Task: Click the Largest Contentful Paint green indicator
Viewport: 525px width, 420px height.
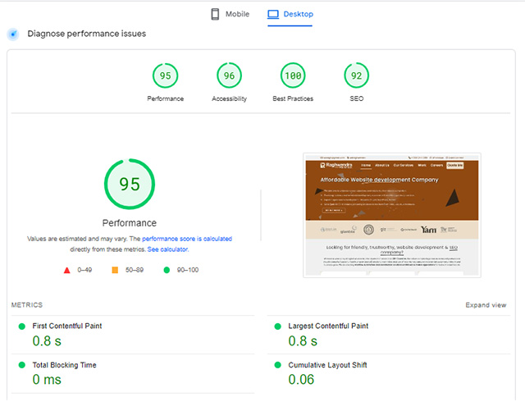Action: coord(277,326)
